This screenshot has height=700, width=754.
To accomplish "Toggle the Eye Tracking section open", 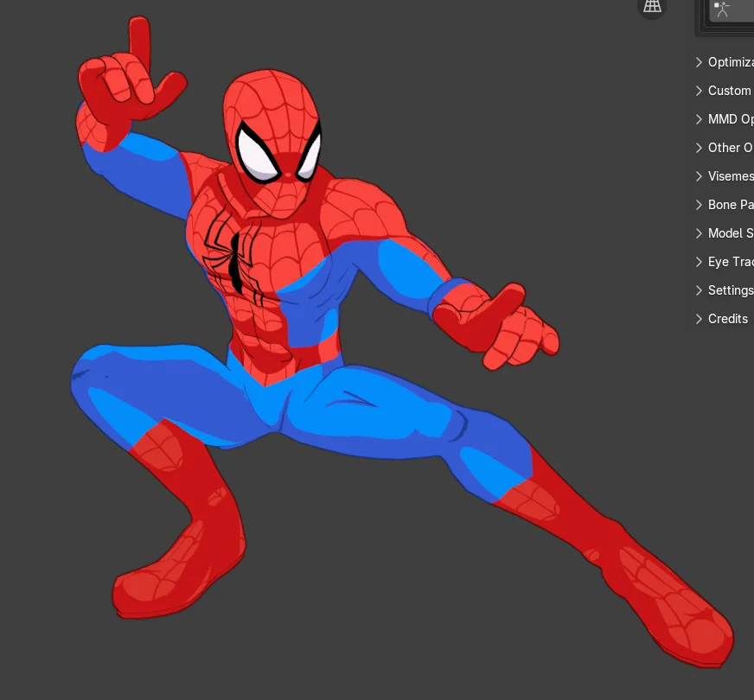I will pyautogui.click(x=699, y=262).
